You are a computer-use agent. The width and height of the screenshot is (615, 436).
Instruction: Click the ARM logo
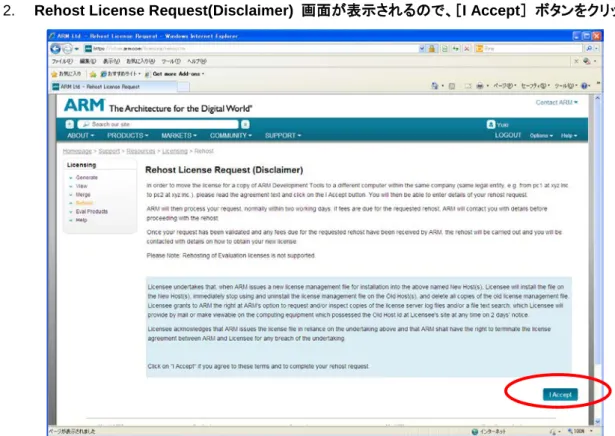(84, 105)
